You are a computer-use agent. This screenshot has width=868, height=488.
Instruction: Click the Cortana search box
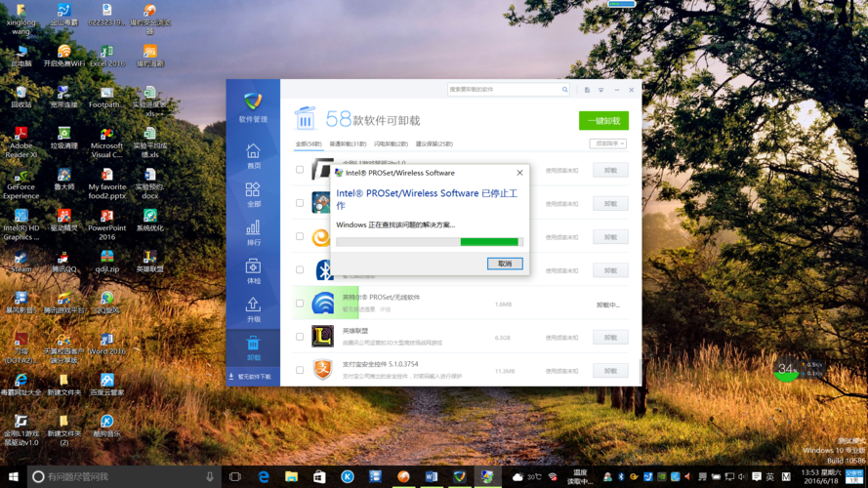pos(123,476)
